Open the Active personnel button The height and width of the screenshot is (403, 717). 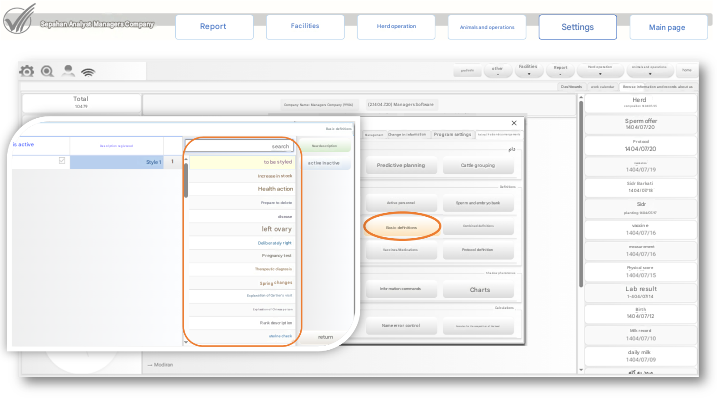(401, 203)
